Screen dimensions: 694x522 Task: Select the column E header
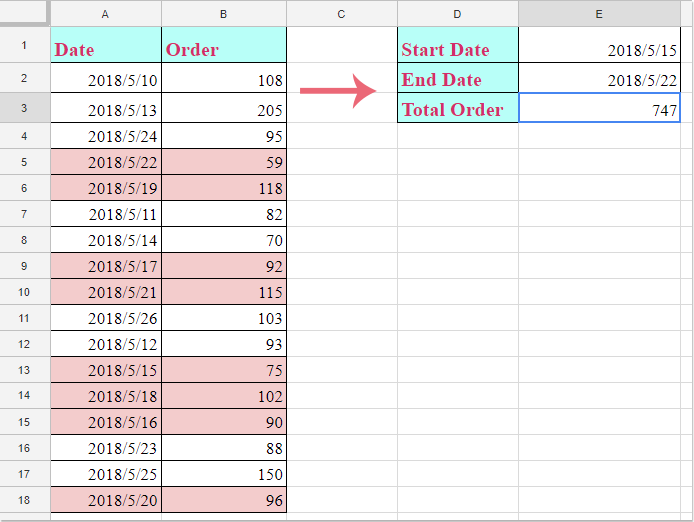pos(599,13)
